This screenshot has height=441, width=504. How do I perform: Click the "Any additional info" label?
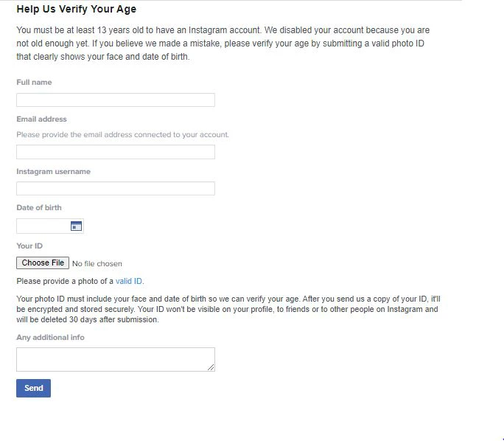[x=50, y=337]
